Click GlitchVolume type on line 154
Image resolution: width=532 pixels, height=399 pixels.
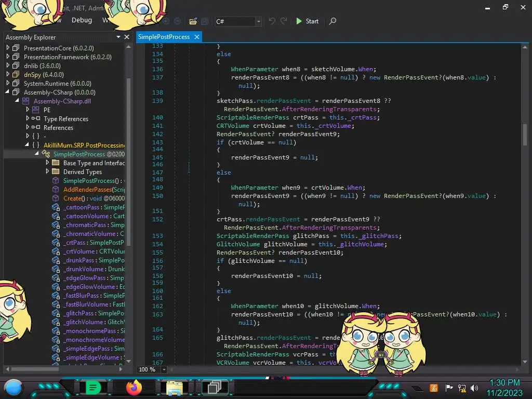tap(238, 244)
